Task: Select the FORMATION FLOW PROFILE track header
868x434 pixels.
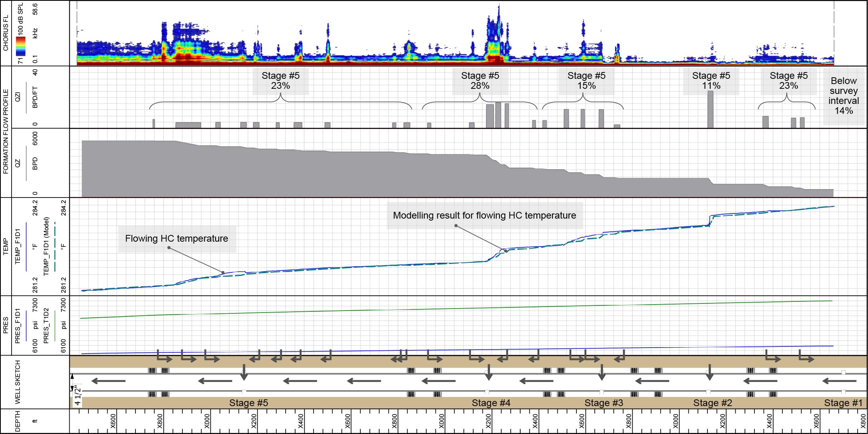Action: point(6,131)
